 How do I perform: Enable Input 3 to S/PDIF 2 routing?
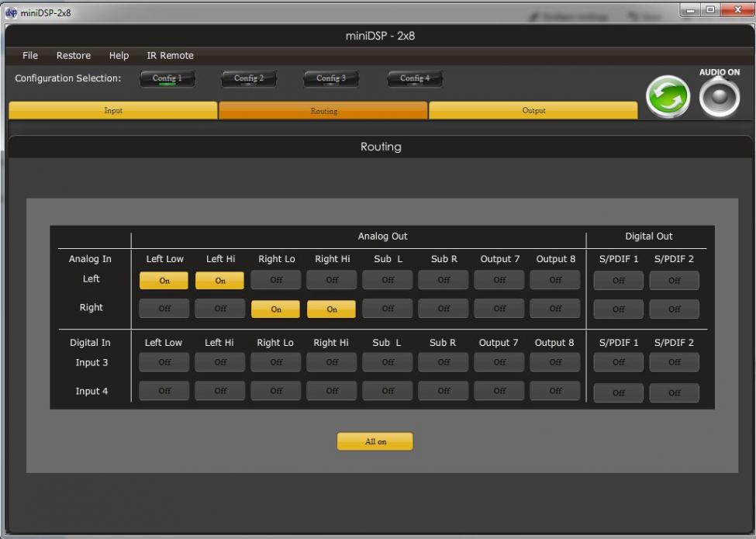coord(675,362)
